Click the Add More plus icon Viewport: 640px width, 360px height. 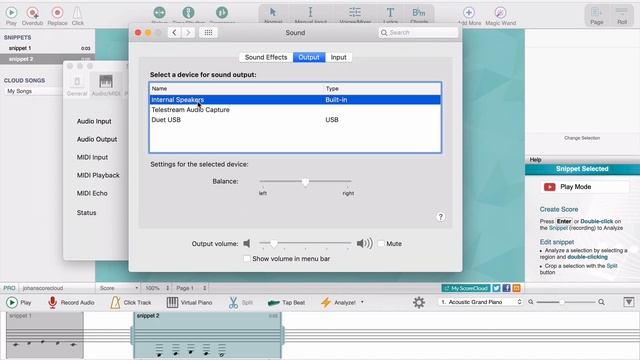click(x=469, y=13)
